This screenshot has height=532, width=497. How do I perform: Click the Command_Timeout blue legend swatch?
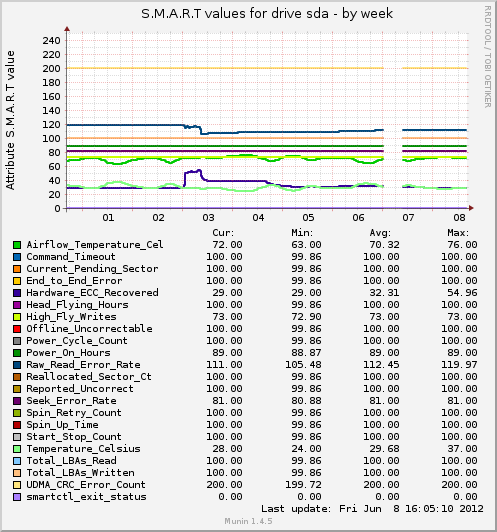click(17, 257)
